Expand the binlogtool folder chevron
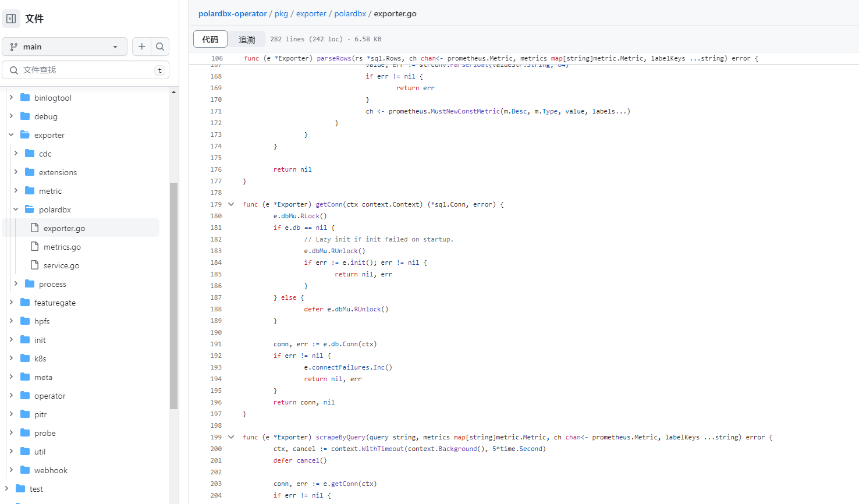 click(11, 98)
